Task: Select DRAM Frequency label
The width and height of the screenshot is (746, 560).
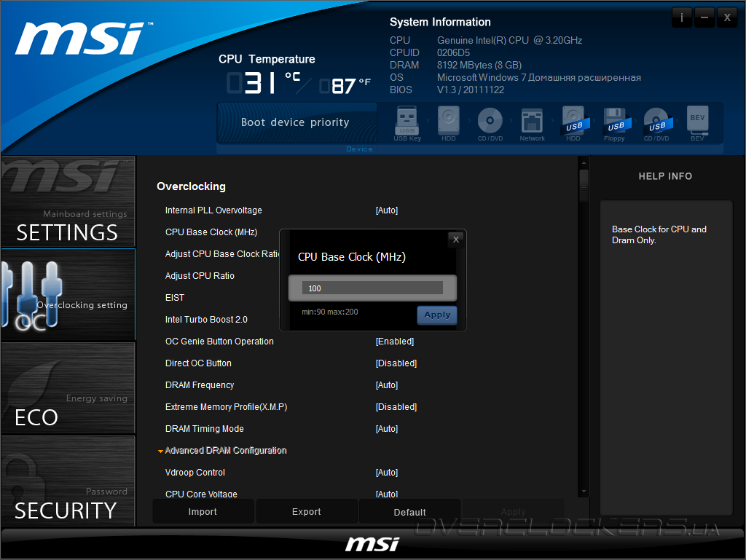Action: tap(200, 385)
